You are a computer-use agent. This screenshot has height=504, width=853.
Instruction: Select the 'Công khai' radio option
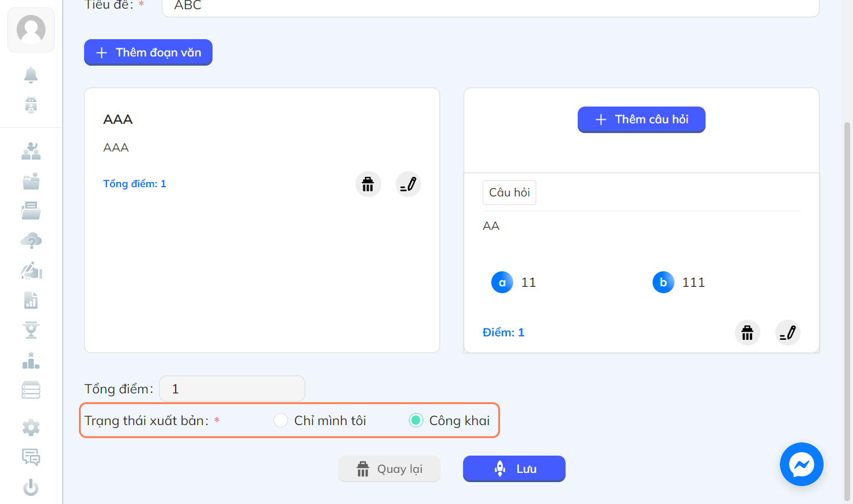tap(416, 420)
